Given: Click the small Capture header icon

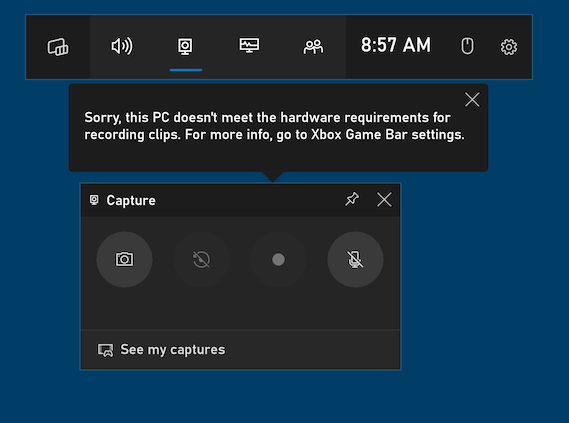Looking at the screenshot, I should [x=94, y=200].
